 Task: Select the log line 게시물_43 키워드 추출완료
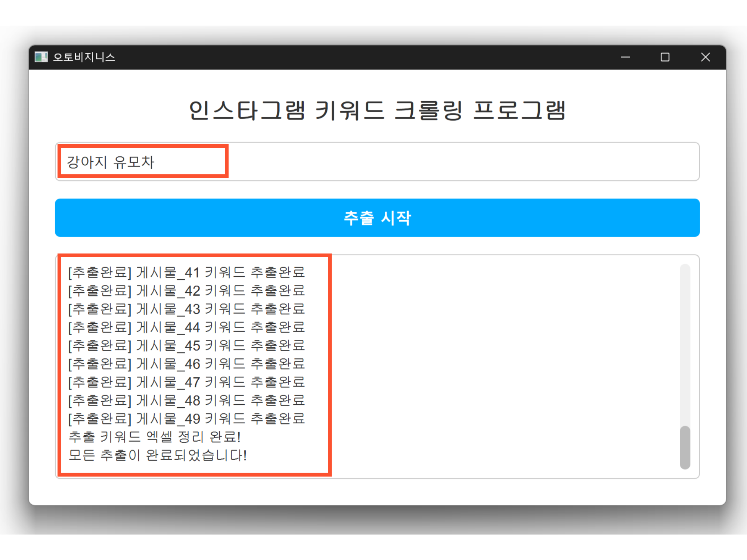click(x=187, y=309)
